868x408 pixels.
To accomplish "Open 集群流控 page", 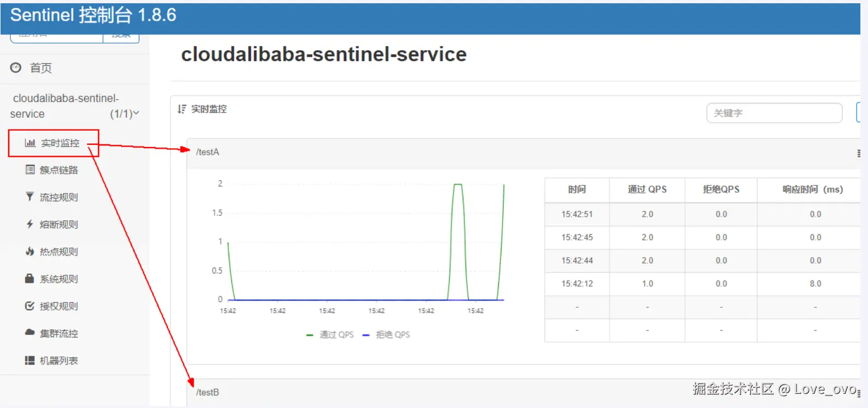I will [x=59, y=333].
